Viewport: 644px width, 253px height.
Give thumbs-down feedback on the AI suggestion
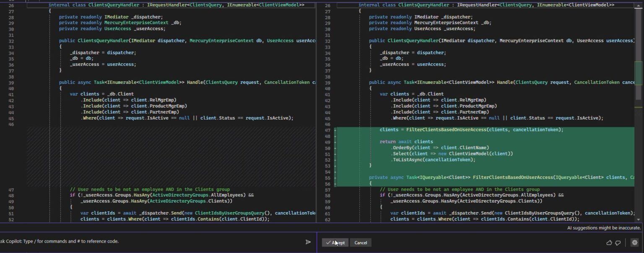click(x=618, y=243)
